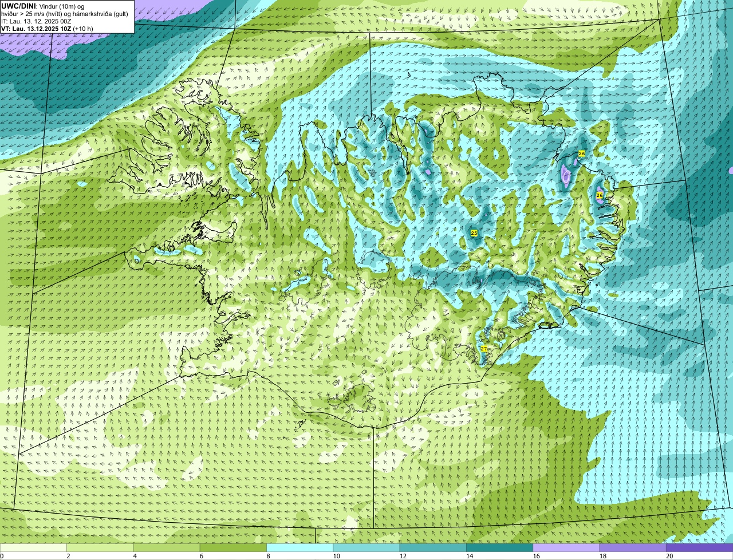Select the 4–6 m/s legend color band
The image size is (733, 560).
[167, 547]
